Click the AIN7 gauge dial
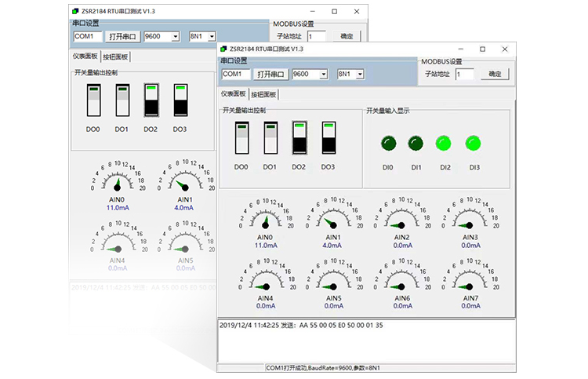 point(470,275)
